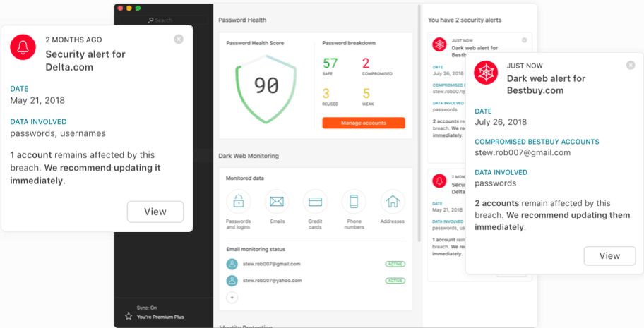Viewport: 644px width, 328px height.
Task: Click avatar icon next to stew.rob007@yahoo.com
Action: [232, 281]
